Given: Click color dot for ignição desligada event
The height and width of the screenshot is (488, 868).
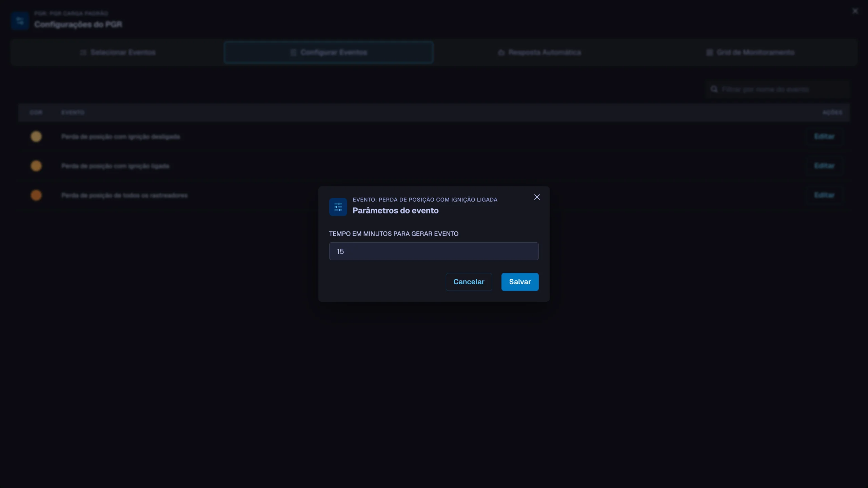Looking at the screenshot, I should 36,137.
